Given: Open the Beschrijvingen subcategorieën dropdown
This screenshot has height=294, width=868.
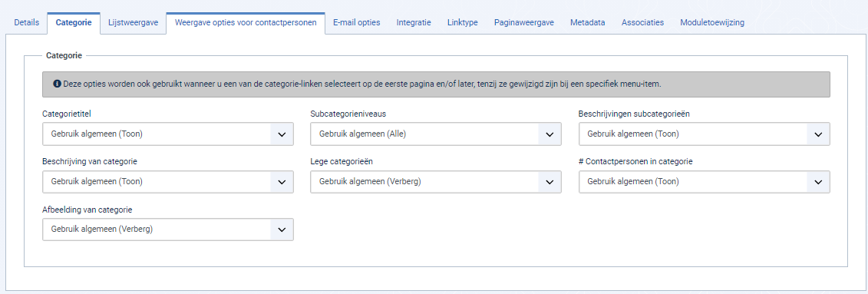Looking at the screenshot, I should point(704,134).
